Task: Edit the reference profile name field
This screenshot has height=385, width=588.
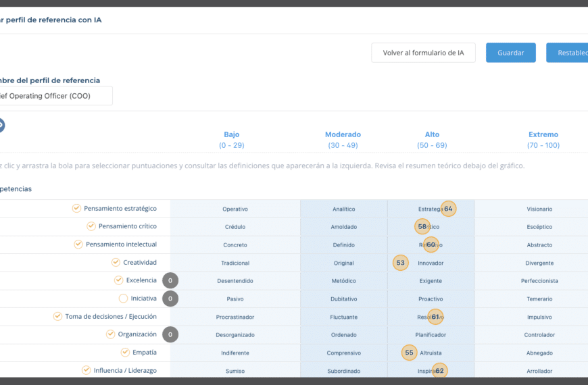Action: pos(54,96)
